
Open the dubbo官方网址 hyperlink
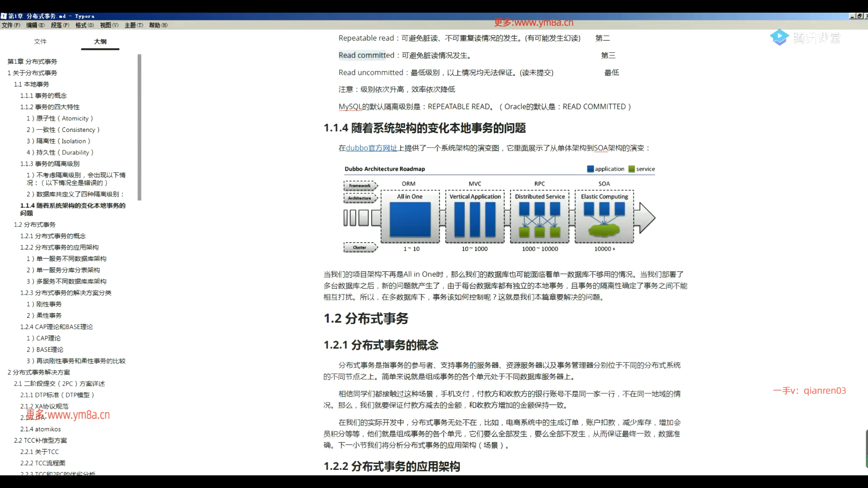tap(371, 148)
